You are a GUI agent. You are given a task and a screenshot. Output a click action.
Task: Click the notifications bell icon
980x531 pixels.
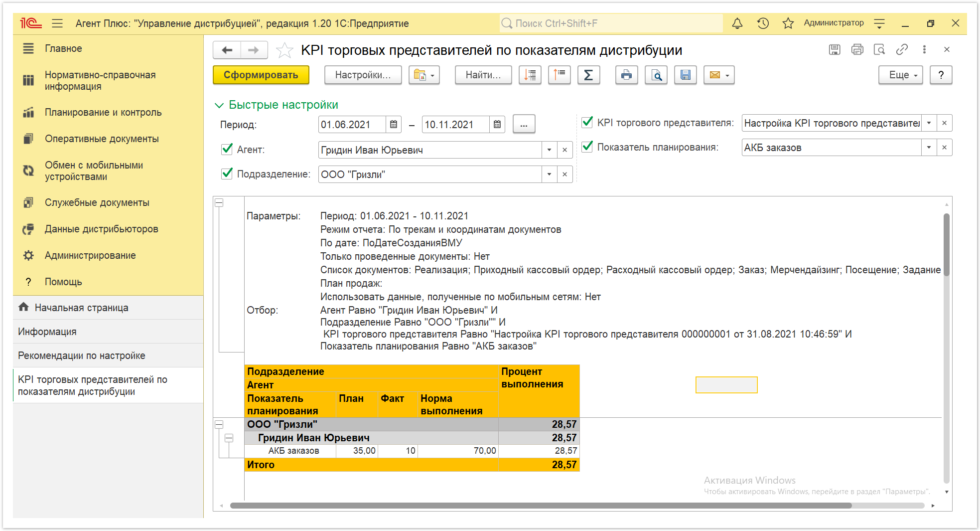(x=737, y=23)
